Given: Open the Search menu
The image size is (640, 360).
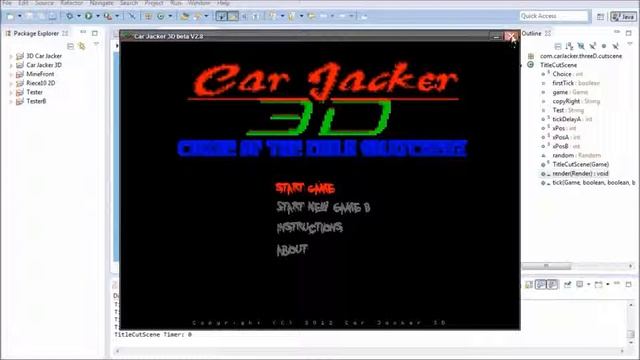Looking at the screenshot, I should pyautogui.click(x=129, y=2).
